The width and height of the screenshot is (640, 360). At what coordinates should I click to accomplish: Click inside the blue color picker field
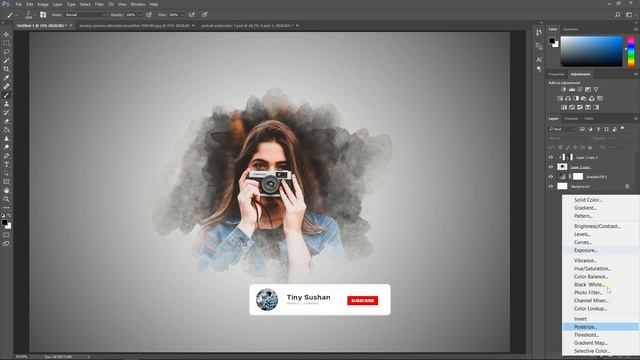[x=591, y=51]
